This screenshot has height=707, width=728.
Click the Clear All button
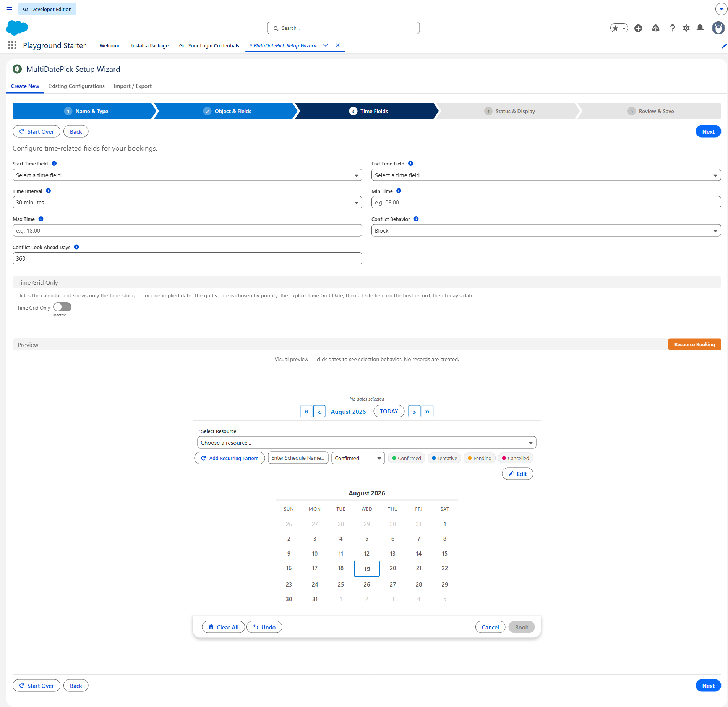point(224,627)
